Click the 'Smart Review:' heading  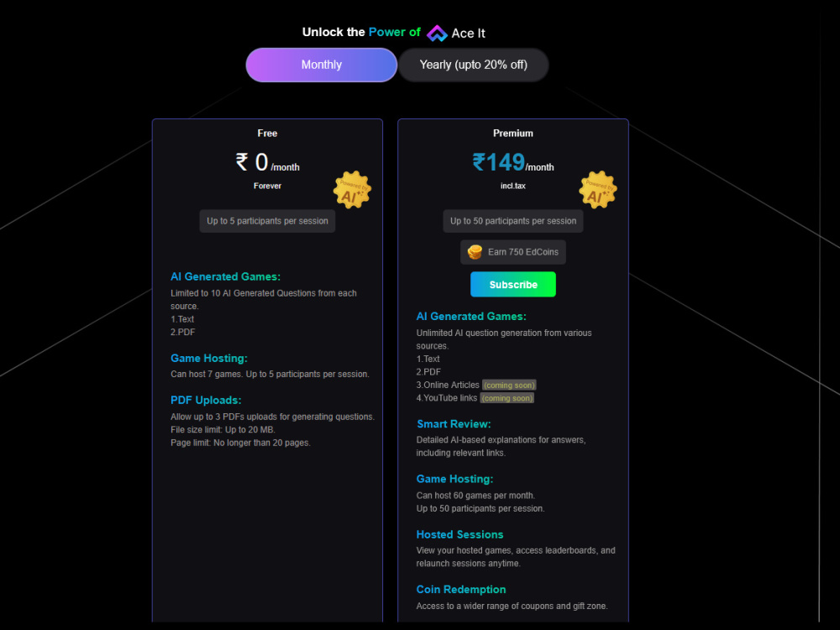(454, 423)
